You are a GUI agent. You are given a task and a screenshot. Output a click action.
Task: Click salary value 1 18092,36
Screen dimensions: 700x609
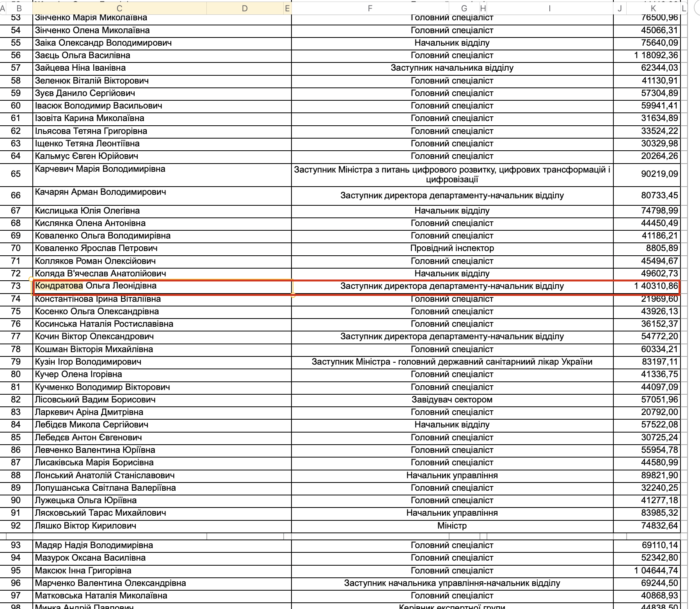(x=656, y=55)
